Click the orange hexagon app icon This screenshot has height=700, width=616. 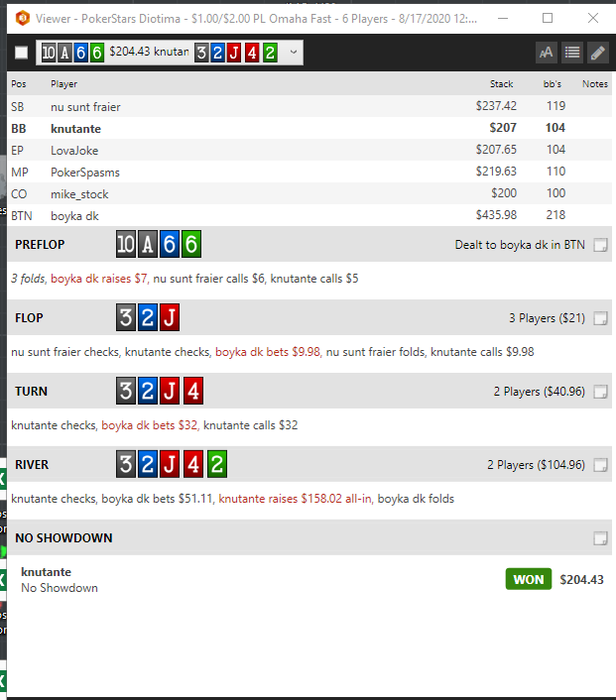[22, 18]
